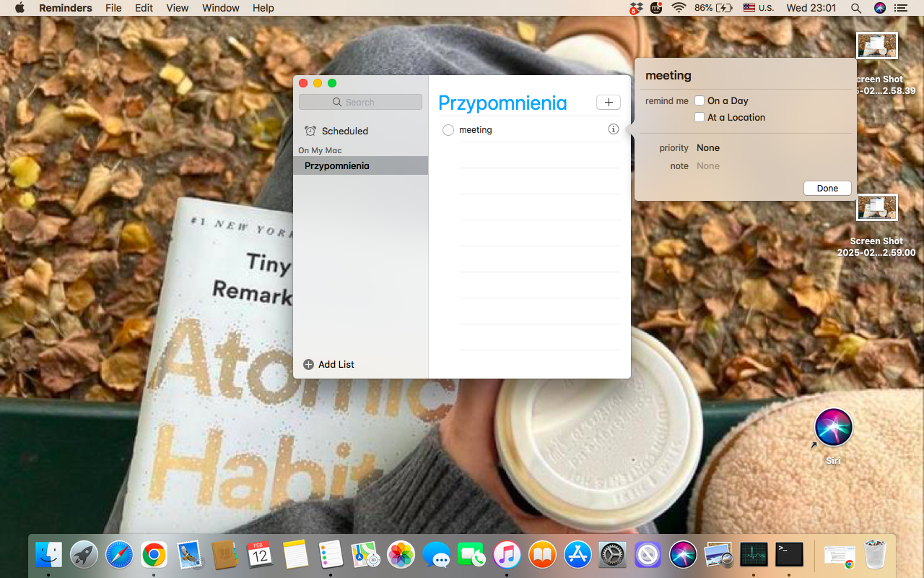The height and width of the screenshot is (578, 924).
Task: Open the Maps app in the Dock
Action: (x=366, y=555)
